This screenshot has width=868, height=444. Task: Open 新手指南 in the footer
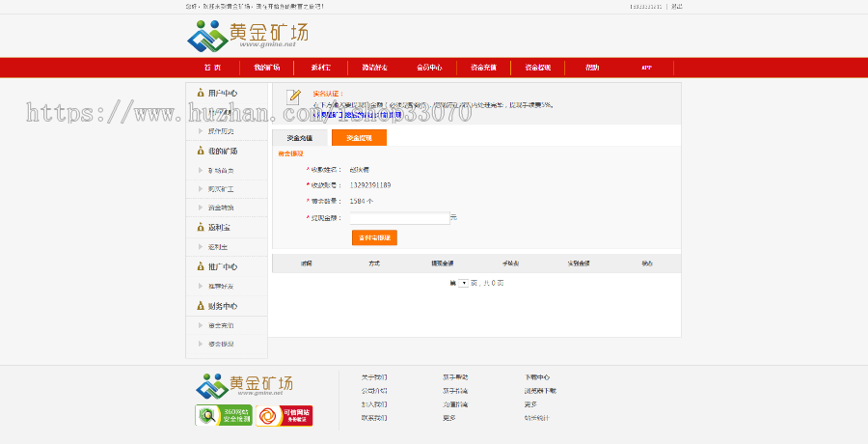[455, 391]
